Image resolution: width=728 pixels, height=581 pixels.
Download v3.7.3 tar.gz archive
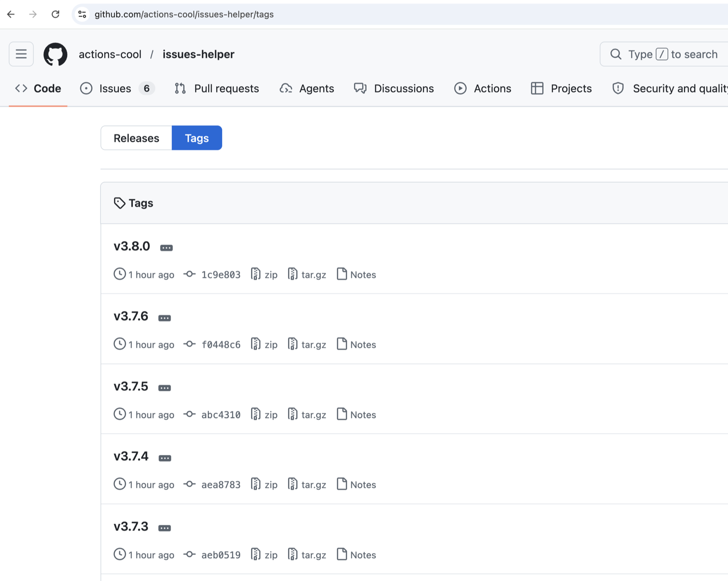pyautogui.click(x=307, y=555)
